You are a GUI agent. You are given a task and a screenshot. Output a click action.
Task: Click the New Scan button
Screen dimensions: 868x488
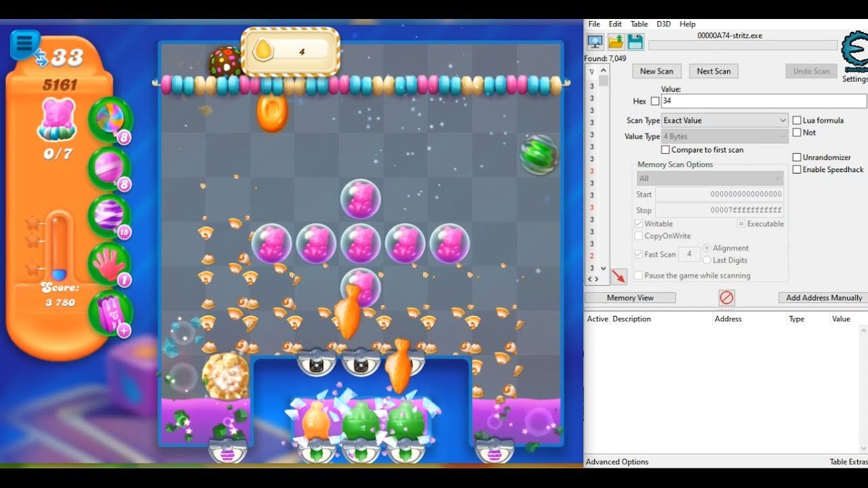tap(656, 71)
